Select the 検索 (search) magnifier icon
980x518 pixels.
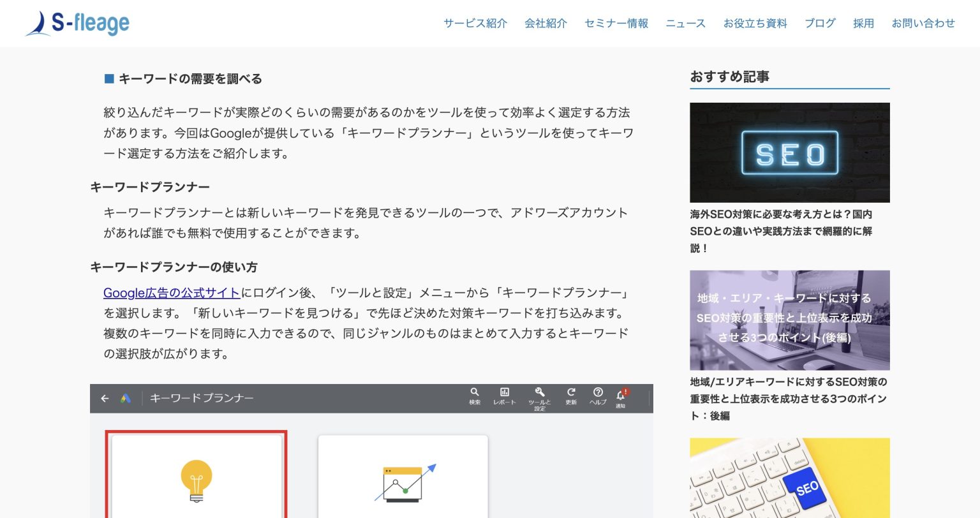tap(475, 394)
